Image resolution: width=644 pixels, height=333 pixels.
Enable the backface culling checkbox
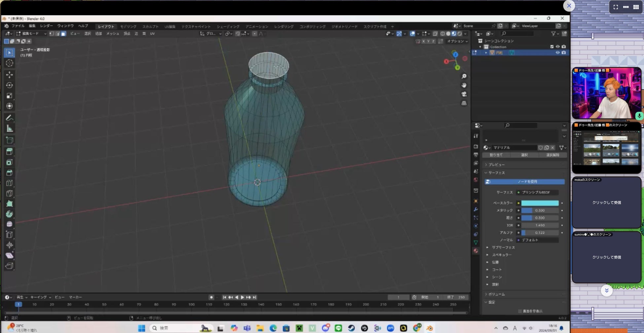[520, 311]
